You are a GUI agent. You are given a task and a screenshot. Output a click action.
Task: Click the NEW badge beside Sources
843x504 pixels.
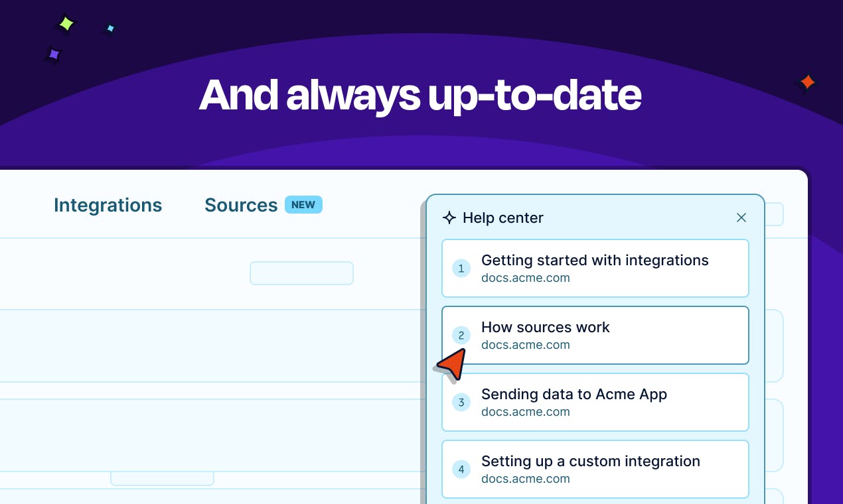pos(303,204)
